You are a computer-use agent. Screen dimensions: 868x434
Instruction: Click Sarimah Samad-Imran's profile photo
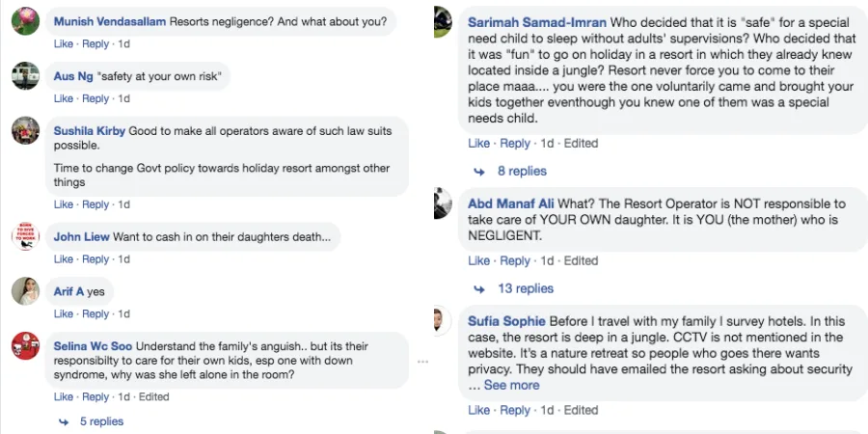point(442,21)
